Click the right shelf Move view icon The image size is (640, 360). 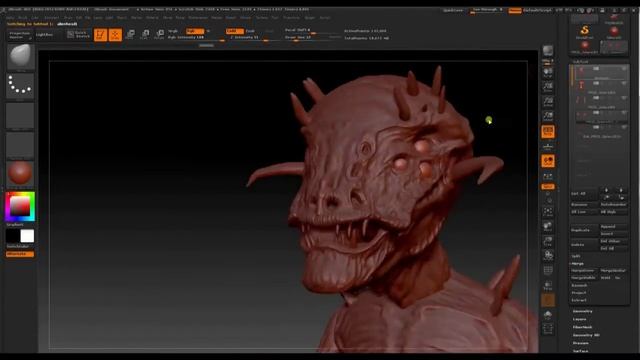click(548, 226)
